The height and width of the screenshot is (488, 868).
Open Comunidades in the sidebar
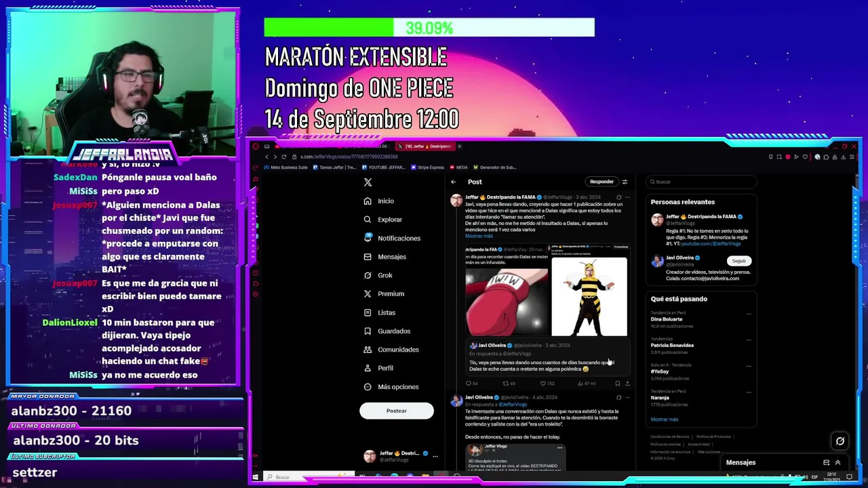tap(391, 350)
